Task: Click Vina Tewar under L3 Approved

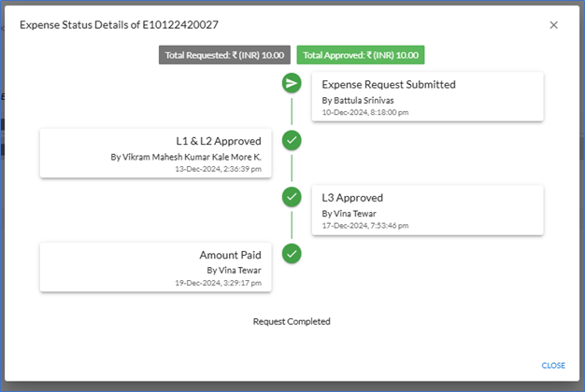Action: click(355, 214)
